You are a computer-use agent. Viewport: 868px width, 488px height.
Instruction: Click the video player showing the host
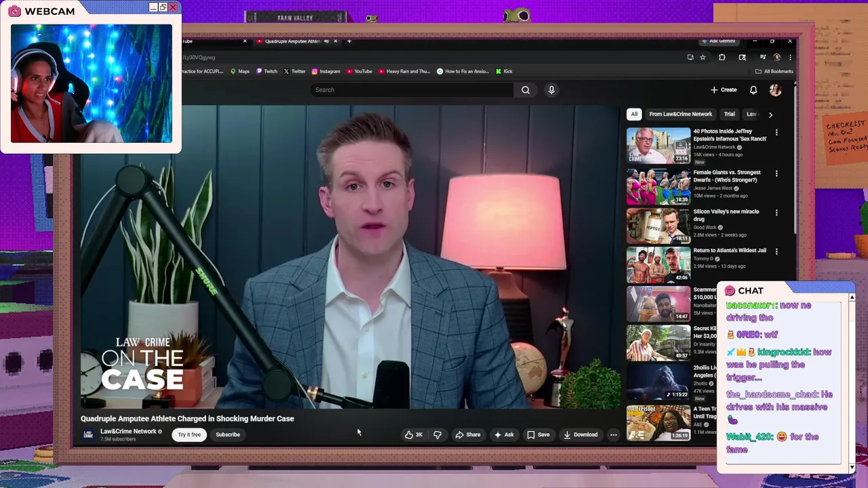pyautogui.click(x=350, y=257)
